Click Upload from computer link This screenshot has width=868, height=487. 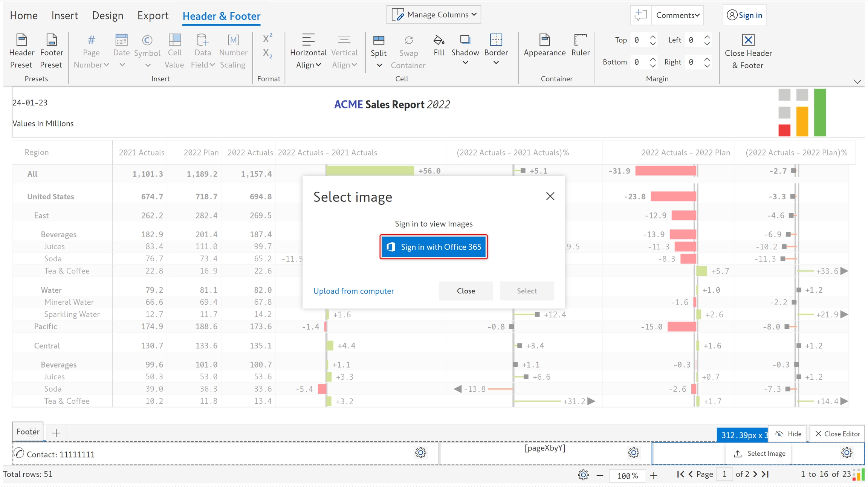pyautogui.click(x=353, y=291)
